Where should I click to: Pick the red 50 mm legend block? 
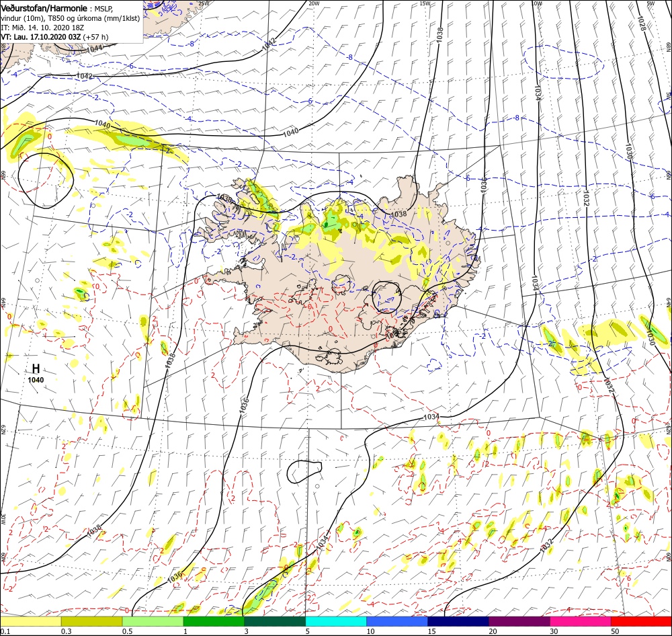tap(641, 621)
